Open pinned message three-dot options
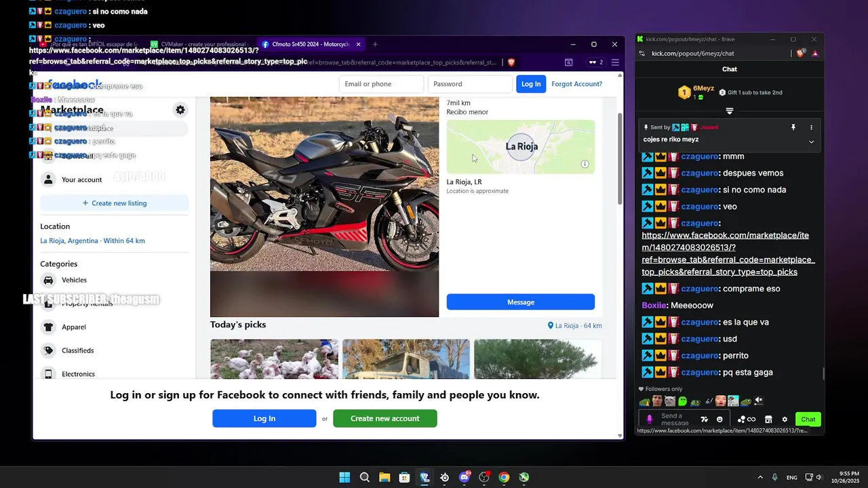This screenshot has width=868, height=488. click(811, 127)
